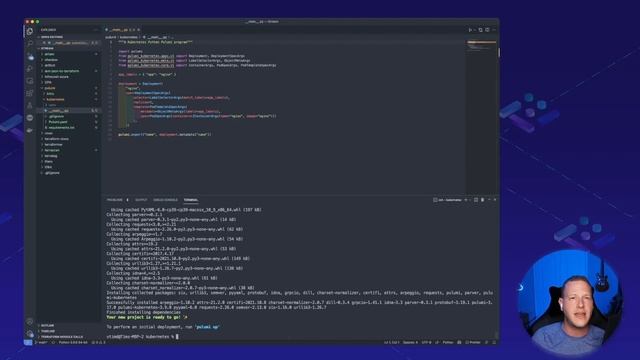The image size is (640, 360).
Task: Close the bottom panel
Action: point(495,200)
